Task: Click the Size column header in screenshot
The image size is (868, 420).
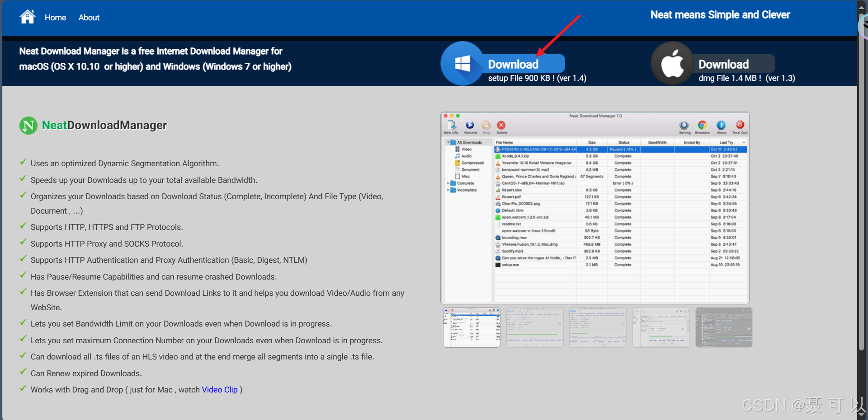Action: point(592,142)
